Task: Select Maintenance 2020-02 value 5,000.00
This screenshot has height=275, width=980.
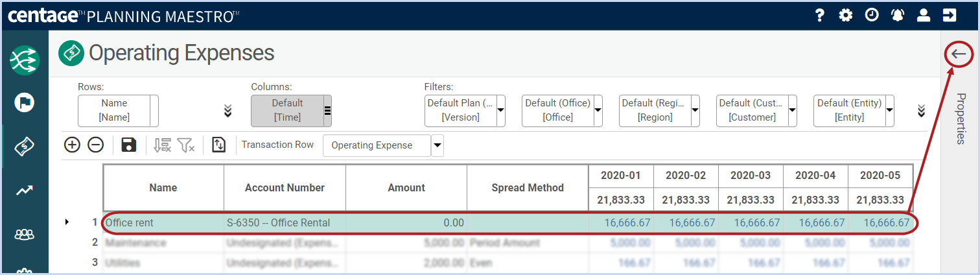Action: [686, 243]
